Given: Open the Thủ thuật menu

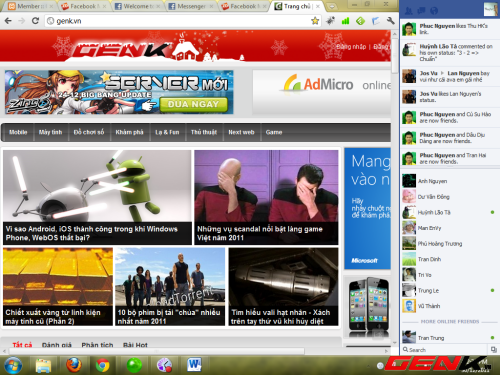Looking at the screenshot, I should click(204, 132).
